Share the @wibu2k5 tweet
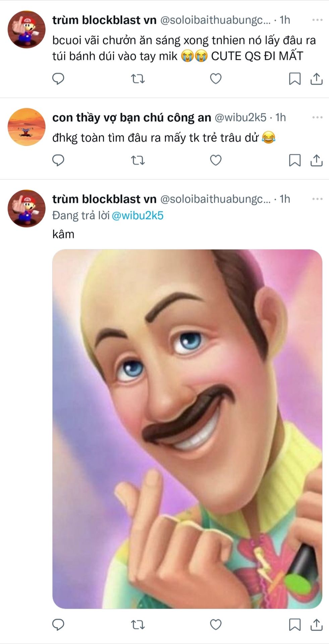This screenshot has width=329, height=644. pyautogui.click(x=316, y=160)
